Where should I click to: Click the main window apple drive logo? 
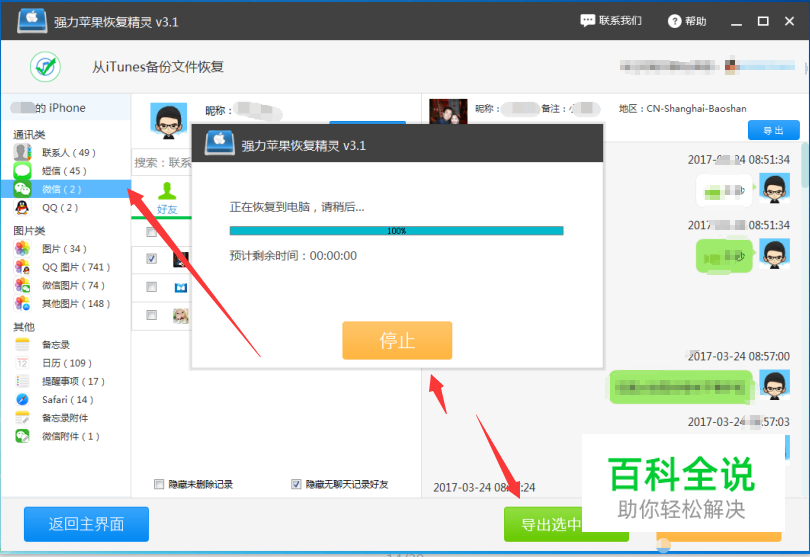point(32,21)
